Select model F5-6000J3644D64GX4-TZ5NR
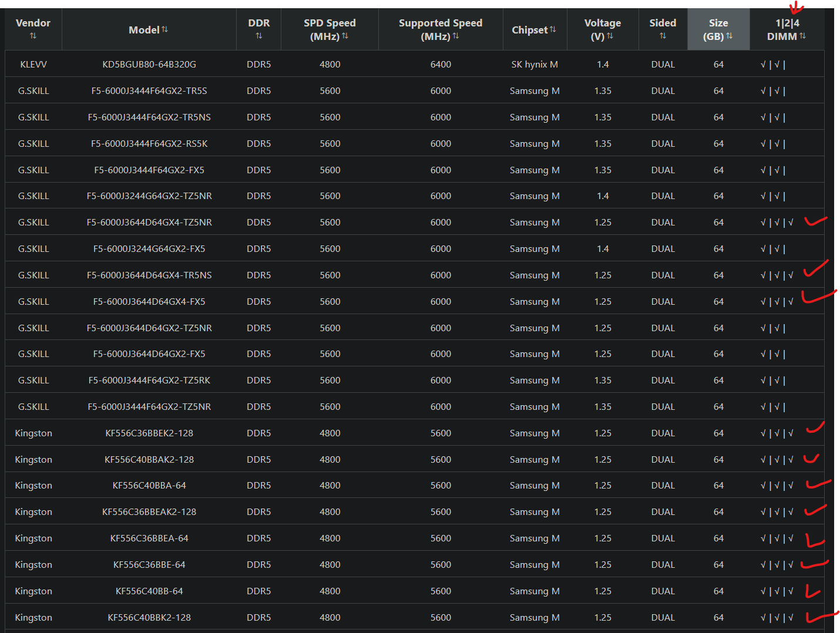The image size is (840, 633). tap(149, 223)
